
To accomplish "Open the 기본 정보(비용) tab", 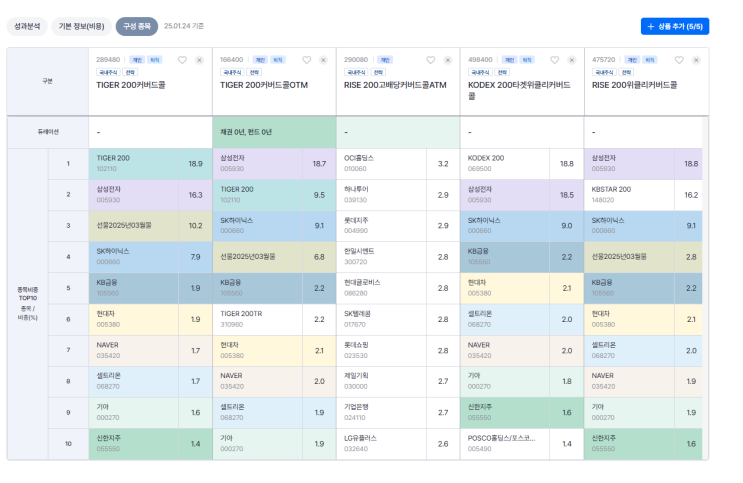I will coord(80,26).
